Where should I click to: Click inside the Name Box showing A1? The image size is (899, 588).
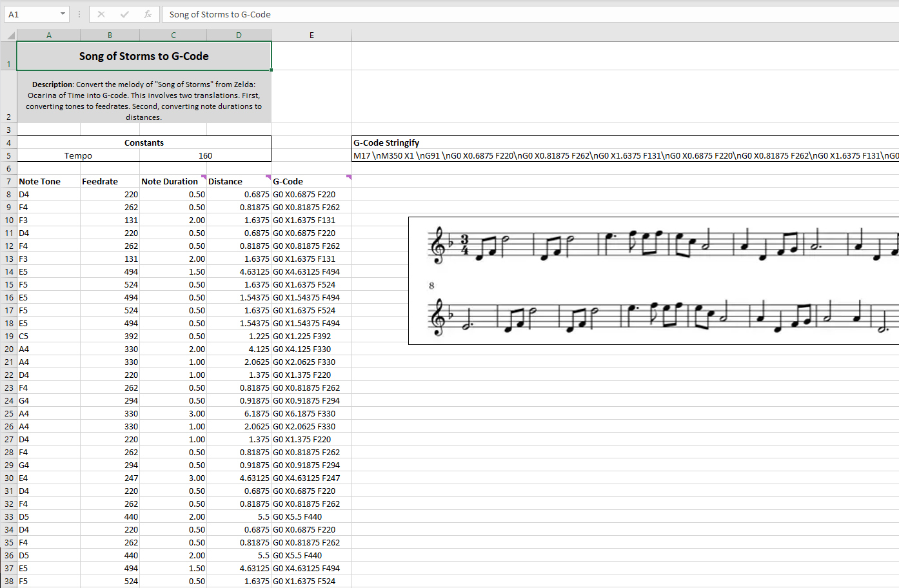point(32,14)
